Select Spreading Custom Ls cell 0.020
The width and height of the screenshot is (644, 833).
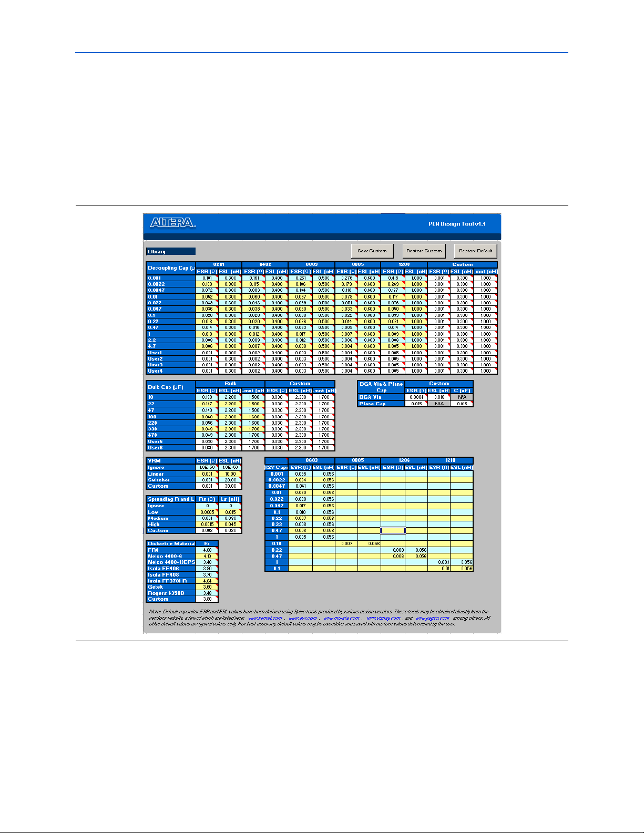(230, 531)
